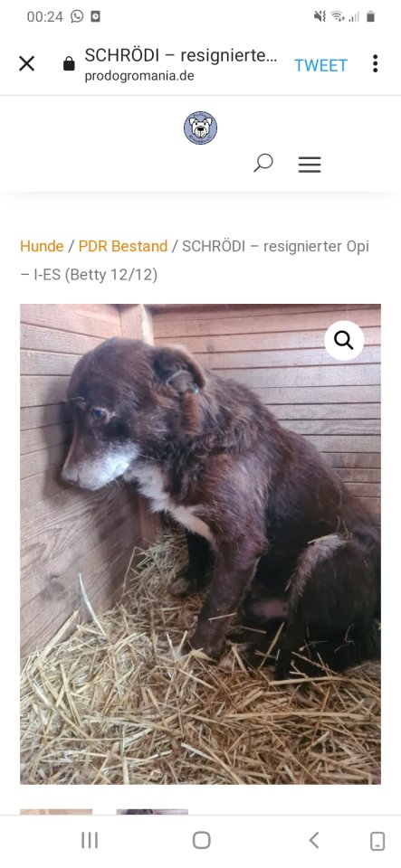Image resolution: width=401 pixels, height=868 pixels.
Task: Tap the Android home button
Action: (202, 840)
